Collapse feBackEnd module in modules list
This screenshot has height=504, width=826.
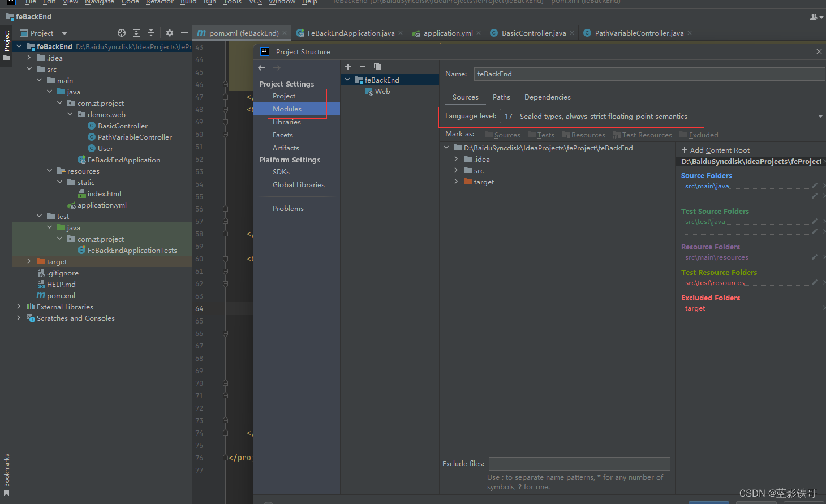[347, 80]
